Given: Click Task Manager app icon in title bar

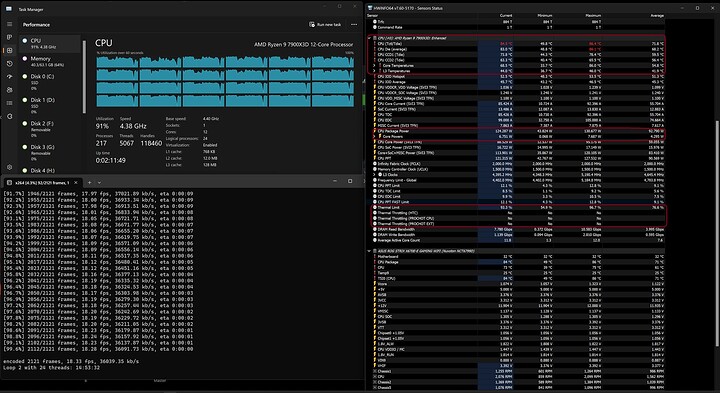Looking at the screenshot, I should click(x=9, y=9).
